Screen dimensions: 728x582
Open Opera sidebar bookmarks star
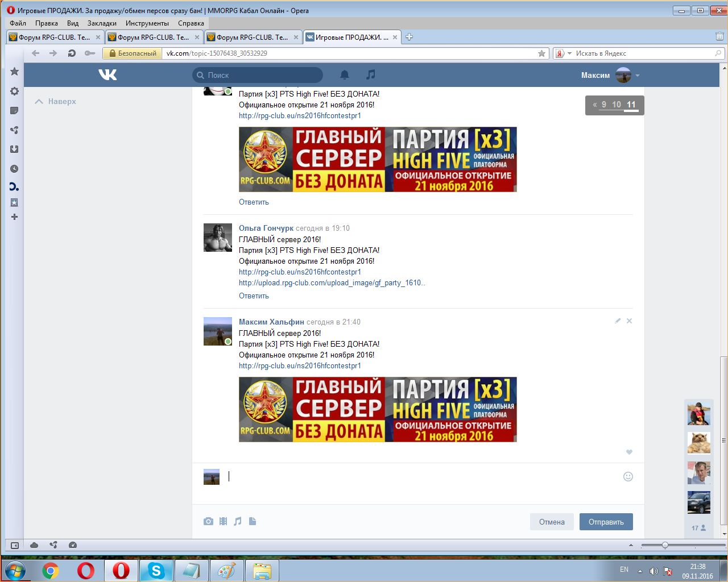tap(15, 72)
